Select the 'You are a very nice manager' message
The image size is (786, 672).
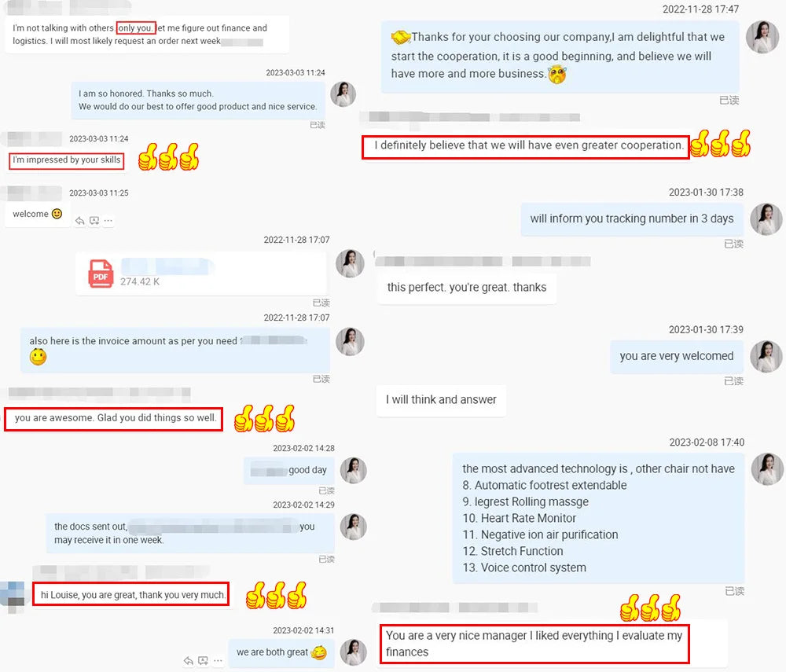pyautogui.click(x=534, y=644)
